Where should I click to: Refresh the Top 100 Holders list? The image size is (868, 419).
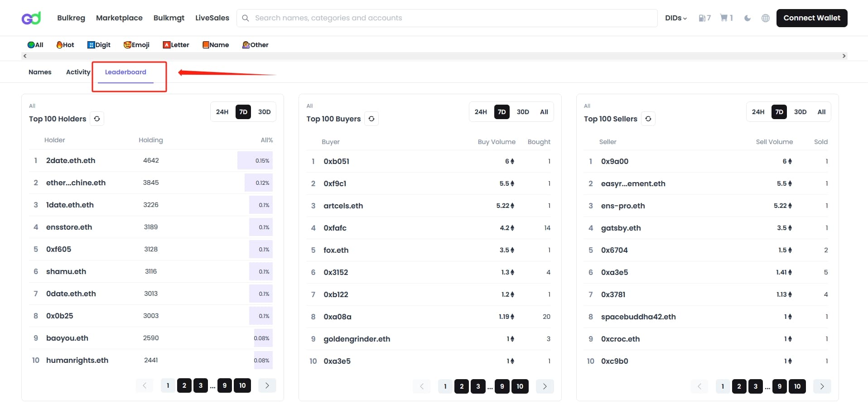coord(97,119)
